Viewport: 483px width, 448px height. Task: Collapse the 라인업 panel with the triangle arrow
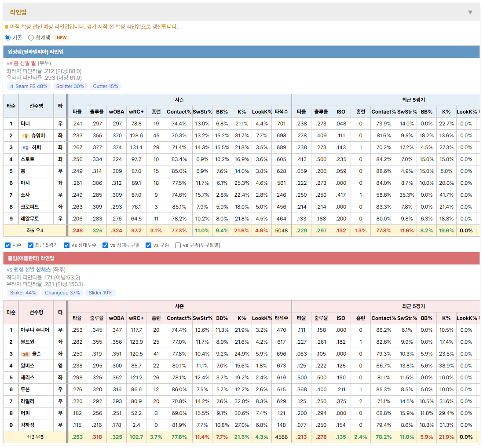pos(470,12)
